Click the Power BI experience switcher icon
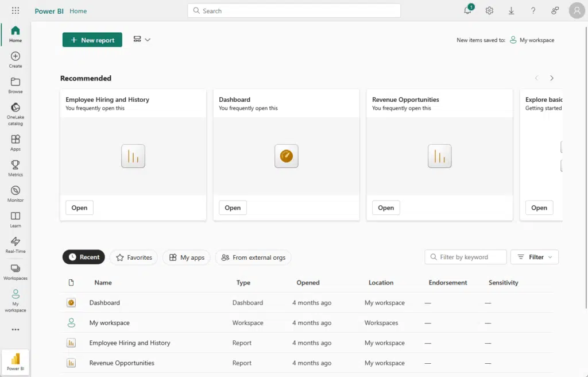This screenshot has width=588, height=377. pyautogui.click(x=16, y=362)
